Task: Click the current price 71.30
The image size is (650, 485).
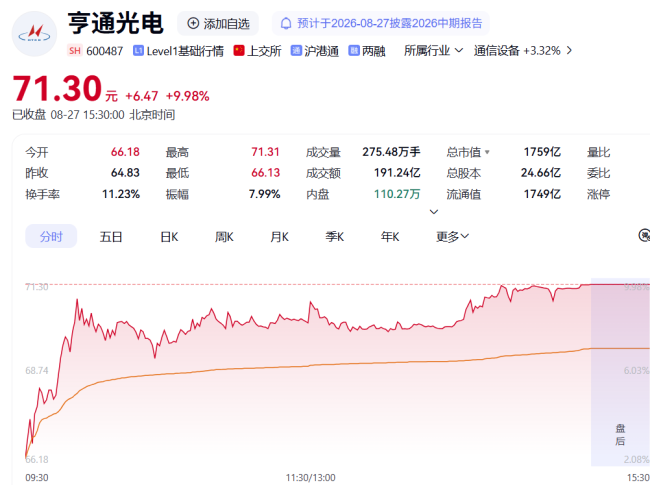Action: pos(57,88)
